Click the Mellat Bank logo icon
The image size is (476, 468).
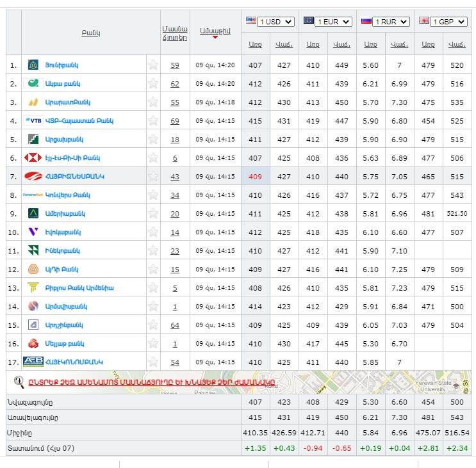(x=33, y=343)
